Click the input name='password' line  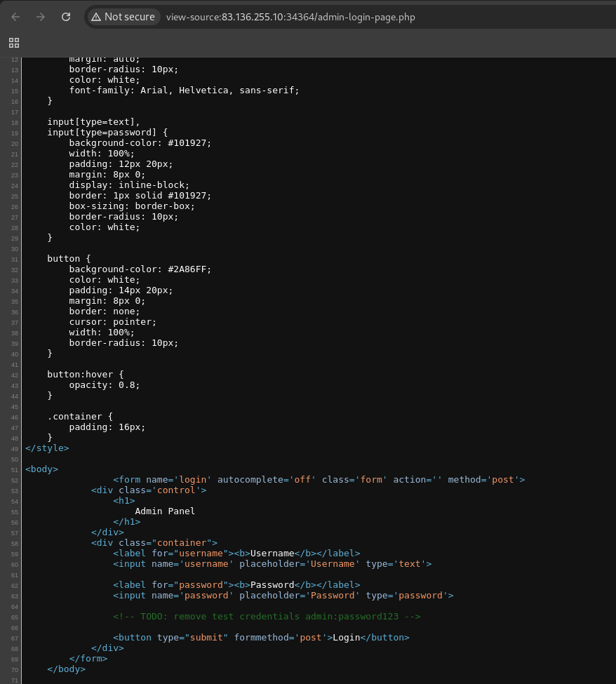283,596
